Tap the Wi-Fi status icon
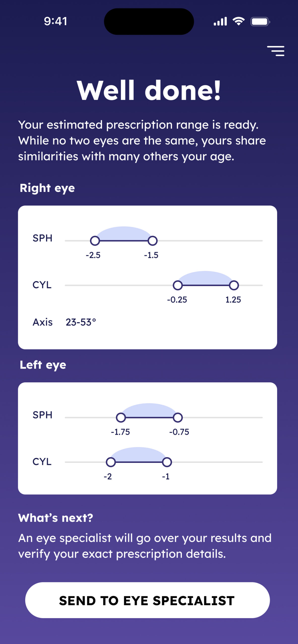Screen dimensions: 298x644 pyautogui.click(x=239, y=21)
